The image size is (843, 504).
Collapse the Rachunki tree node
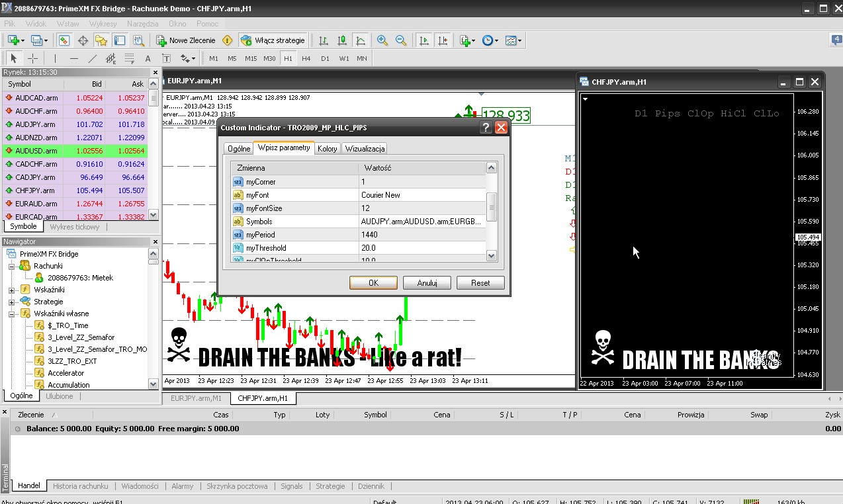pos(12,266)
